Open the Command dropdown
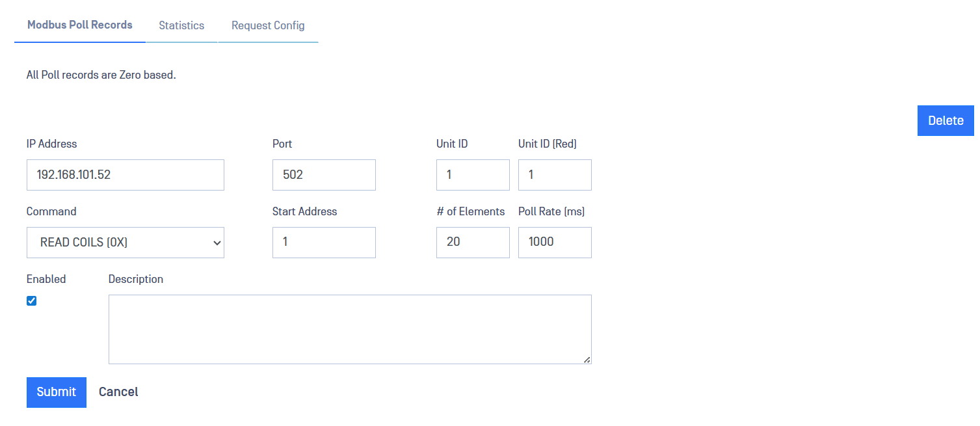Image resolution: width=980 pixels, height=426 pixels. coord(125,243)
